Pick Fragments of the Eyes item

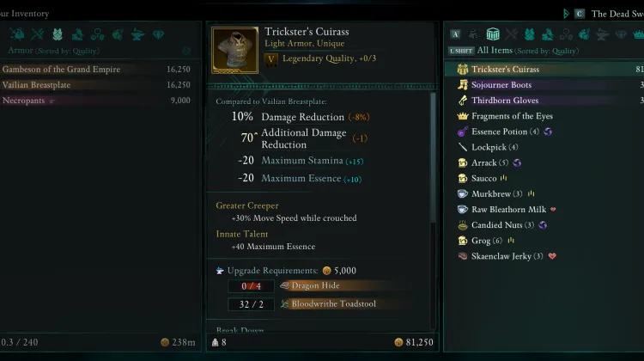[x=544, y=116]
